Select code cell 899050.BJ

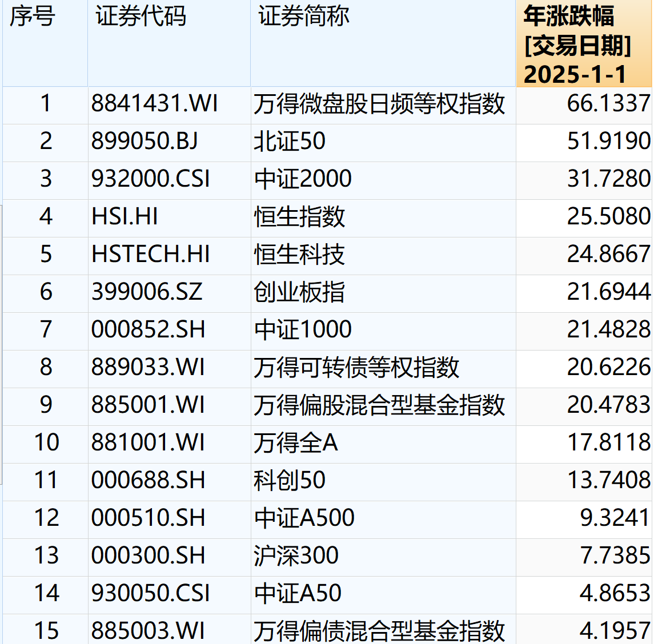(169, 143)
